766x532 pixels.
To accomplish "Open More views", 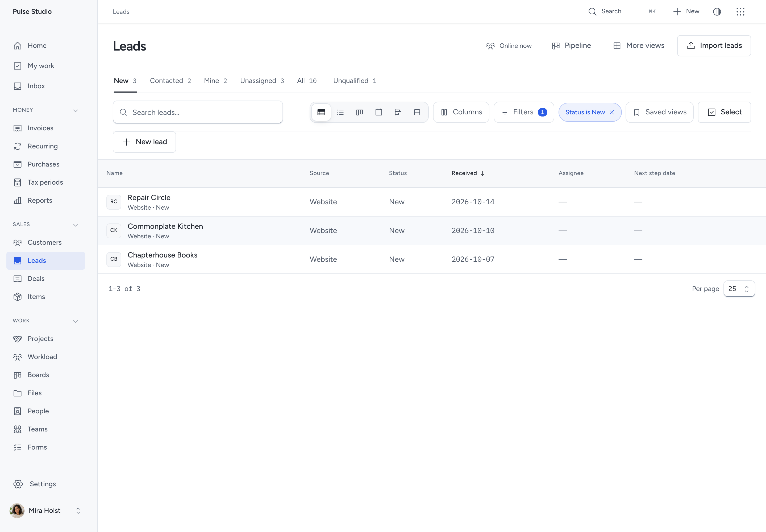I will point(639,46).
